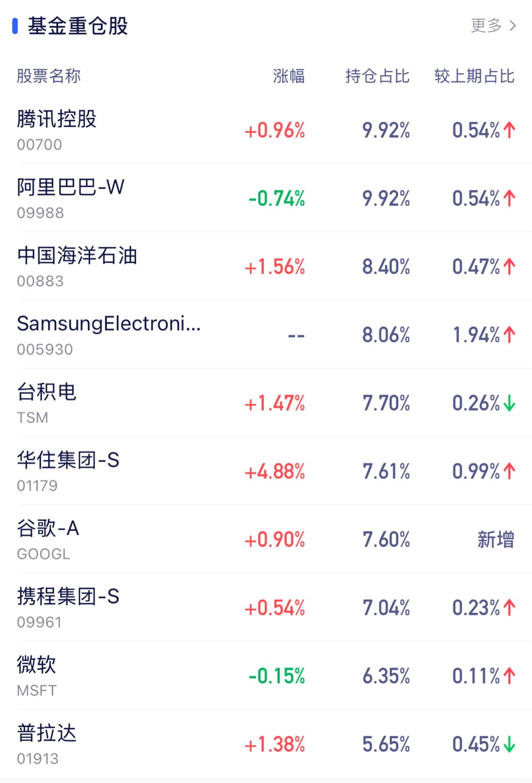Select 华住集团-S stock name
532x783 pixels.
[x=68, y=461]
